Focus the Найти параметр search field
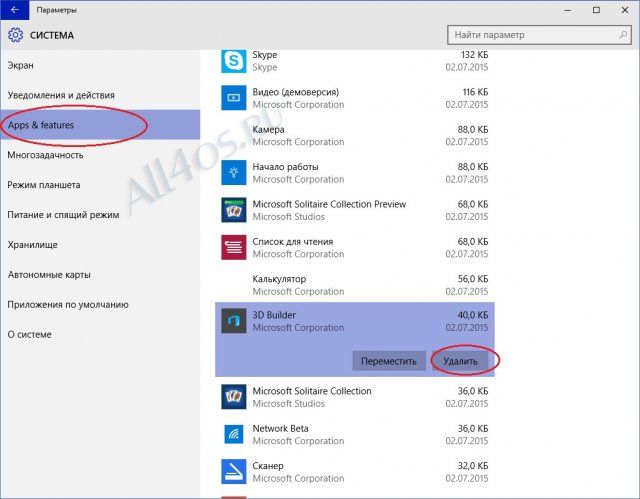Image resolution: width=640 pixels, height=499 pixels. pos(539,35)
